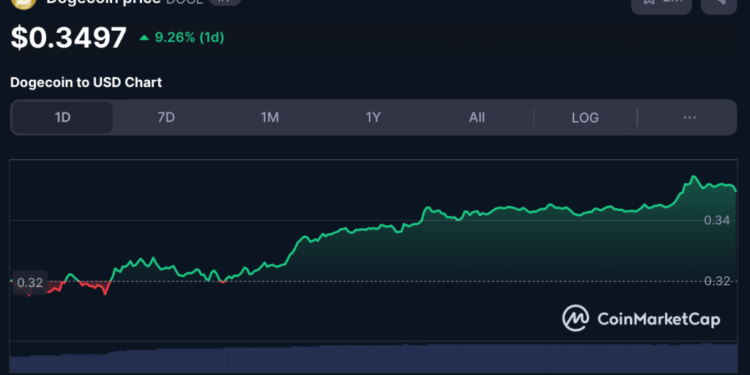Toggle the LOG scale option
Viewport: 750px width, 375px height.
(x=585, y=117)
